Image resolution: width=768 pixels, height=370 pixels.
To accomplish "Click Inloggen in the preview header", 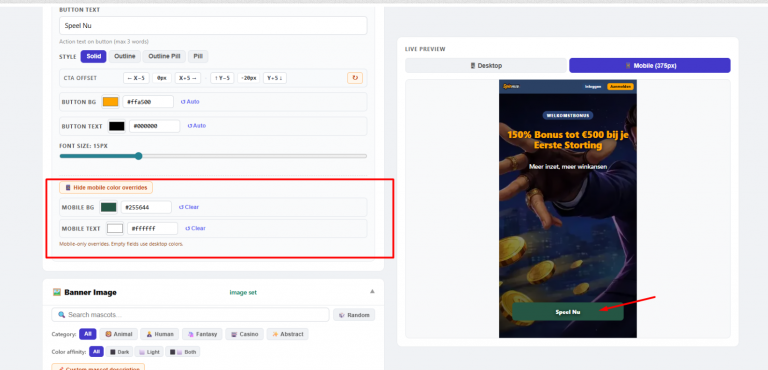I will click(593, 87).
